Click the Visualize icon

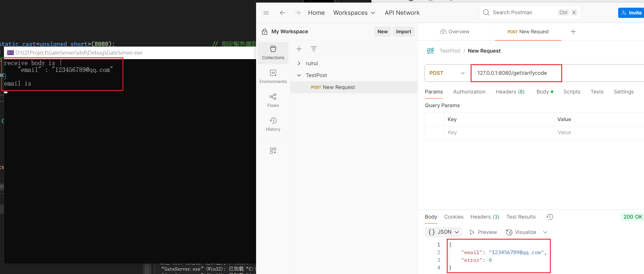pos(509,232)
